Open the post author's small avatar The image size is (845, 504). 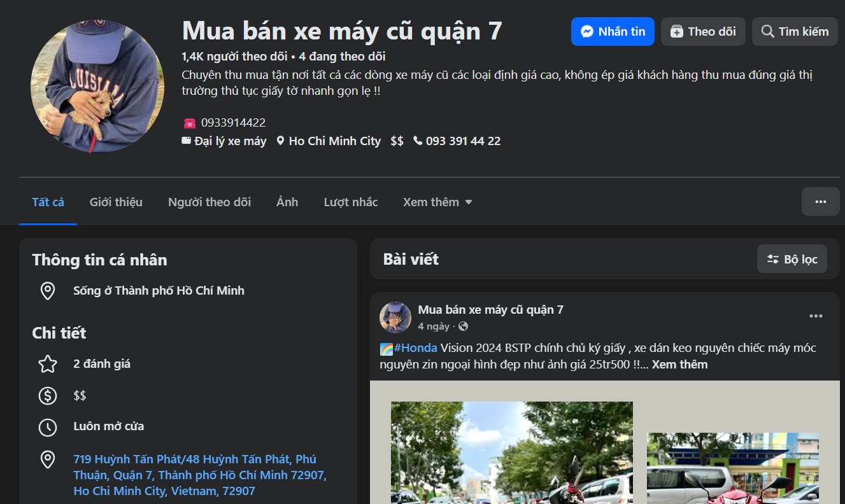tap(395, 318)
